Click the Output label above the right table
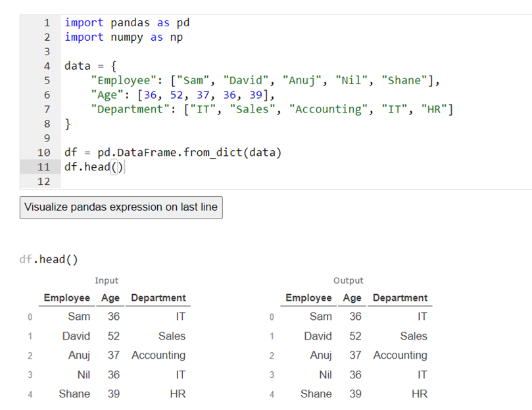 (x=348, y=280)
